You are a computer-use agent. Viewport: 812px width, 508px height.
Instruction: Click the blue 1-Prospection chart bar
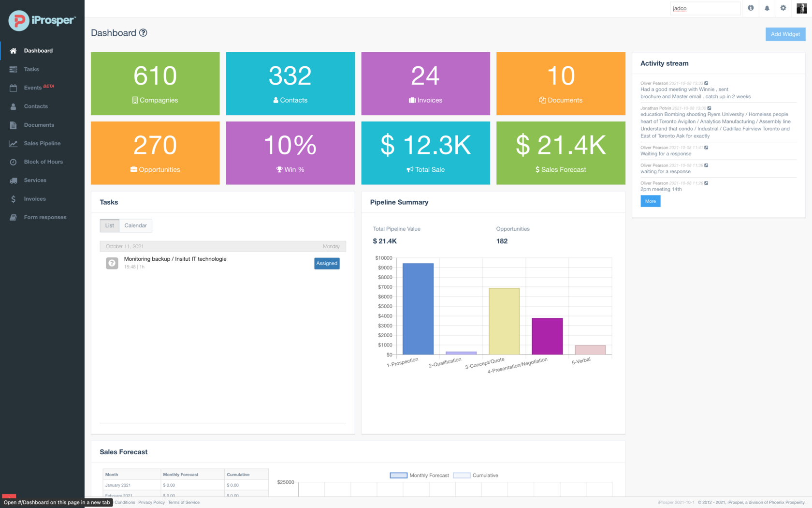pos(418,309)
